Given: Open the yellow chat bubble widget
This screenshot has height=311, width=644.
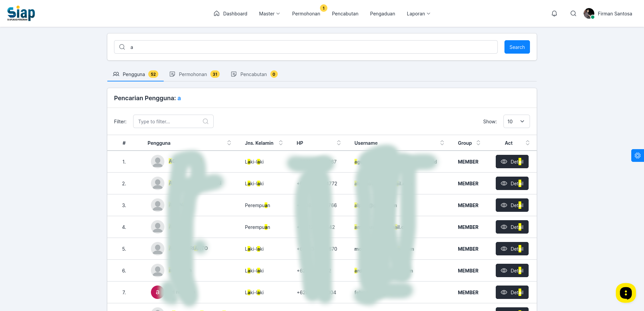Looking at the screenshot, I should pyautogui.click(x=626, y=293).
